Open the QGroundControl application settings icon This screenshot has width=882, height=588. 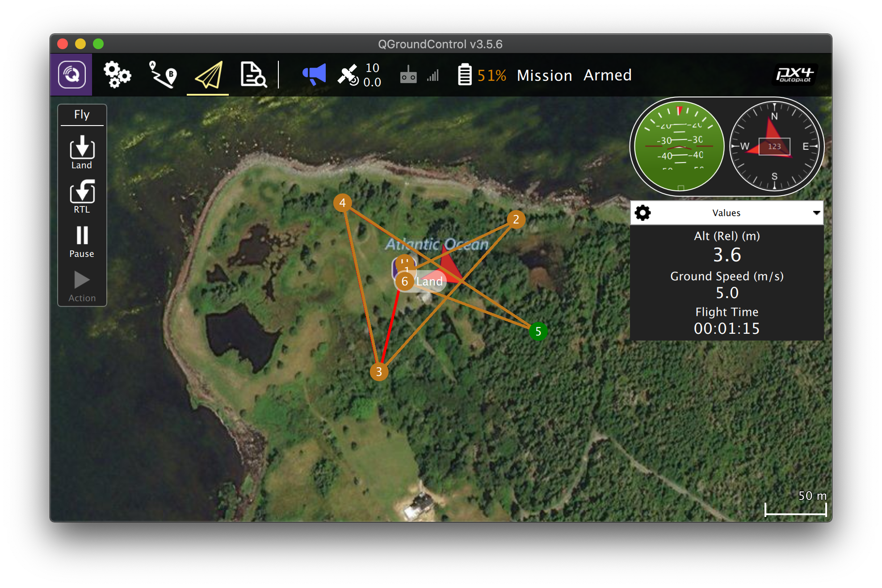pos(71,75)
